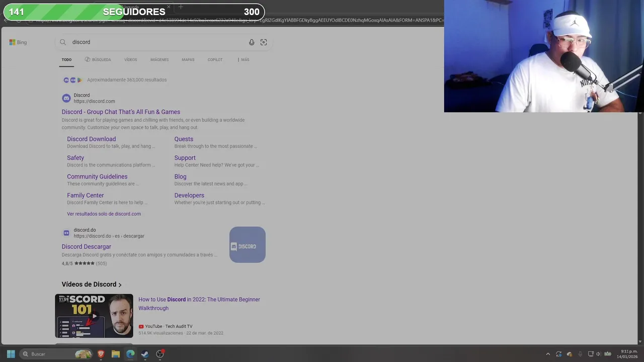644x362 pixels.
Task: Select the TODO tab
Action: 66,60
